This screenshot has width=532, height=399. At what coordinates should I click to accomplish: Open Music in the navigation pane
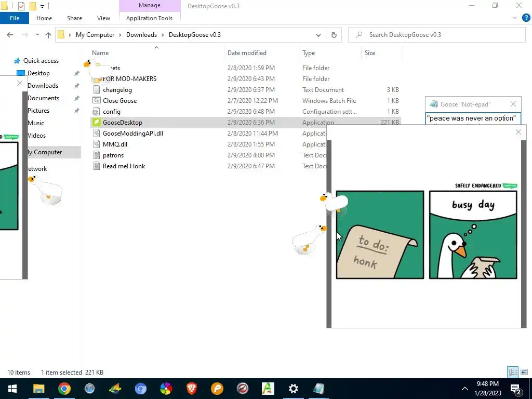click(36, 123)
